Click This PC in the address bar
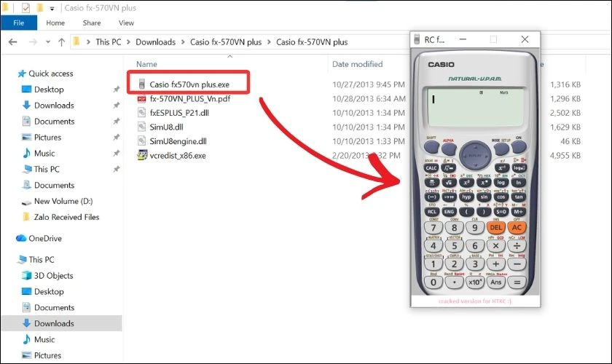Viewport: 612px width, 364px height. (x=109, y=41)
